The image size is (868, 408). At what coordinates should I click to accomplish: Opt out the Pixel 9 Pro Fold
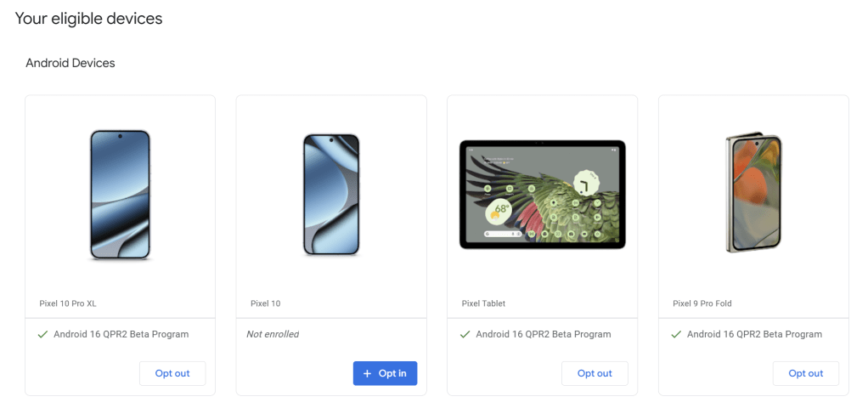tap(805, 374)
